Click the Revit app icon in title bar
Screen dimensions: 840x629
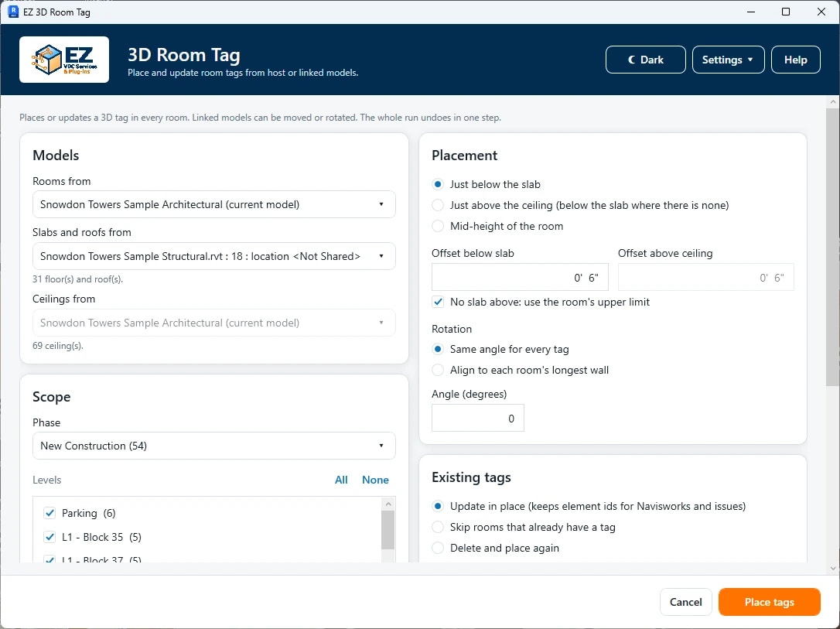pyautogui.click(x=13, y=12)
